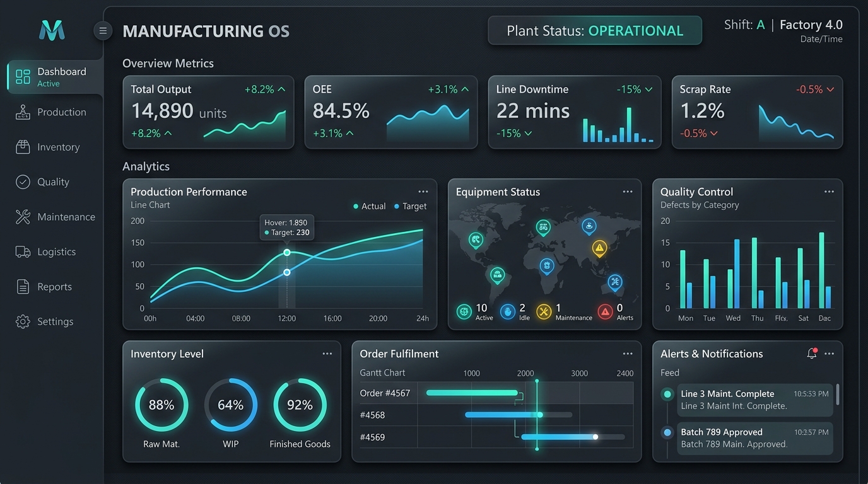Click the red Alerts triangle icon

click(x=606, y=311)
